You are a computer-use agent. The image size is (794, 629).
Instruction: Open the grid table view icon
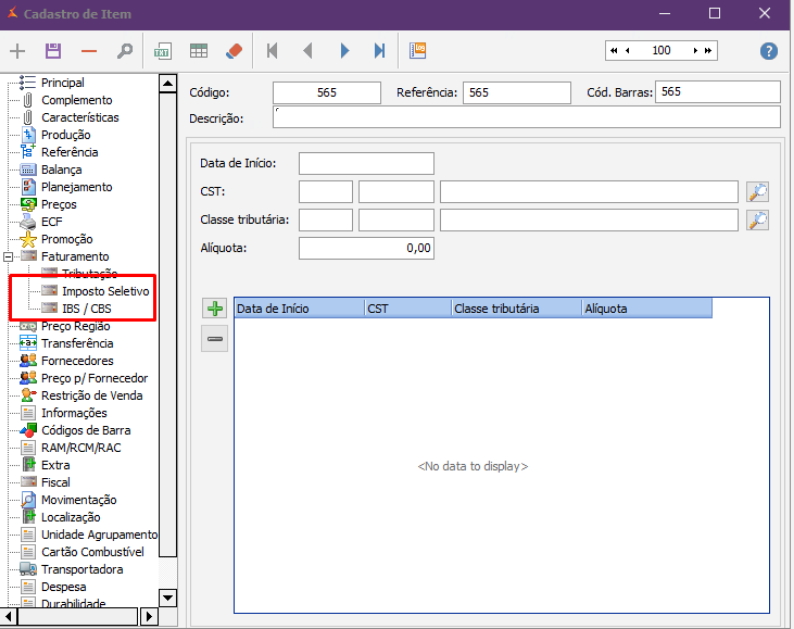point(198,51)
